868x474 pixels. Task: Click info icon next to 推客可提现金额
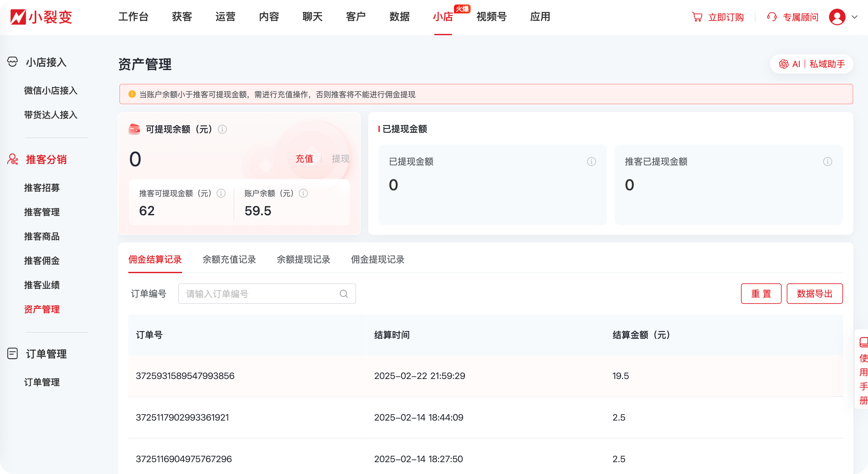tap(221, 193)
